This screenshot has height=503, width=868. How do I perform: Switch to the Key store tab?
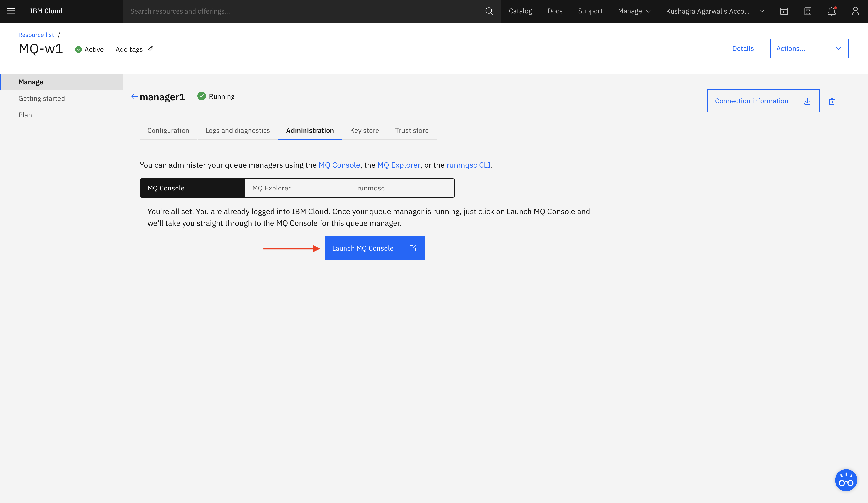[x=364, y=131]
